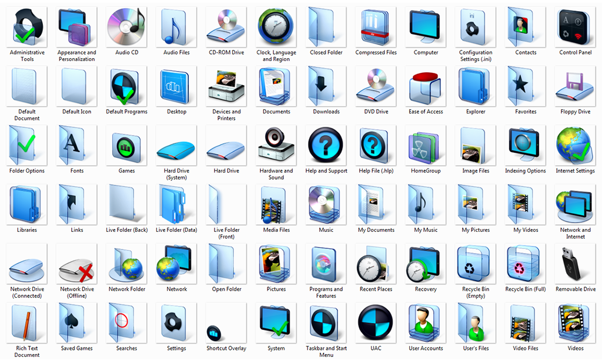Select the Removable Drive USB icon
Image resolution: width=602 pixels, height=364 pixels.
coord(576,265)
